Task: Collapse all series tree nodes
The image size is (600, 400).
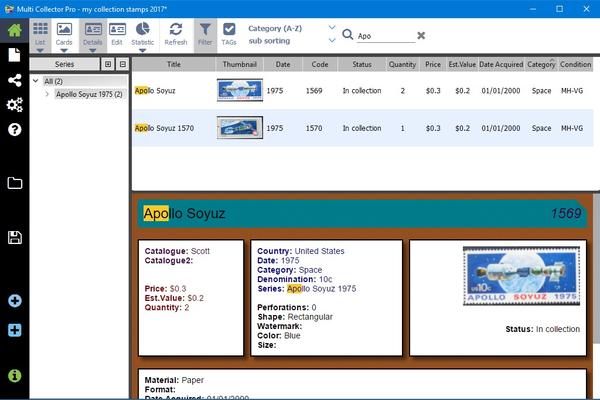Action: click(x=122, y=64)
